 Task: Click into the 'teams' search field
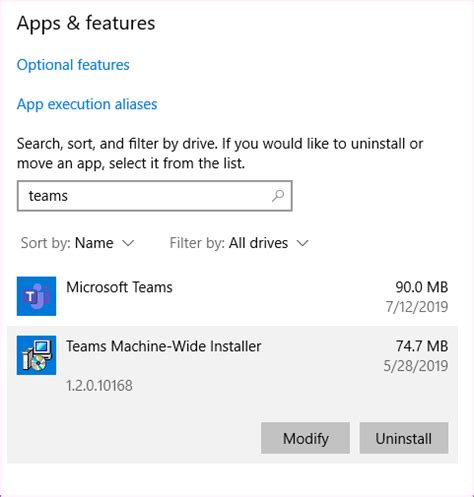pyautogui.click(x=155, y=196)
